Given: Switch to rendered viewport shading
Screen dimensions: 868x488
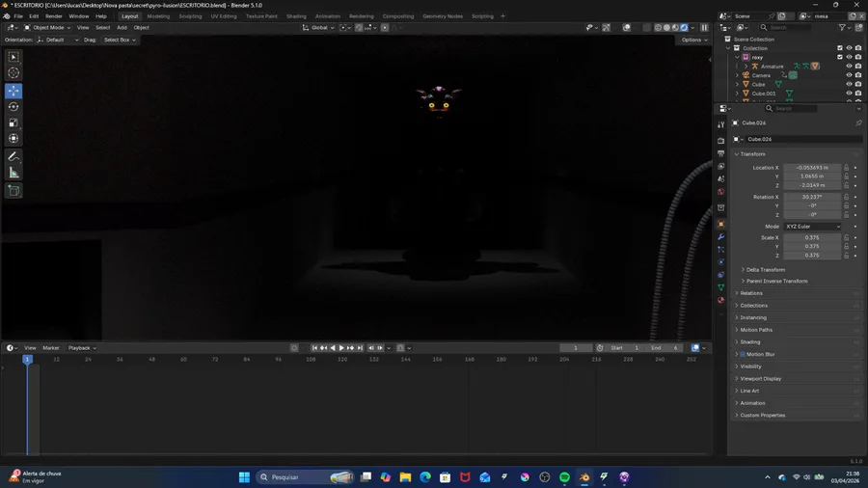Looking at the screenshot, I should (684, 28).
